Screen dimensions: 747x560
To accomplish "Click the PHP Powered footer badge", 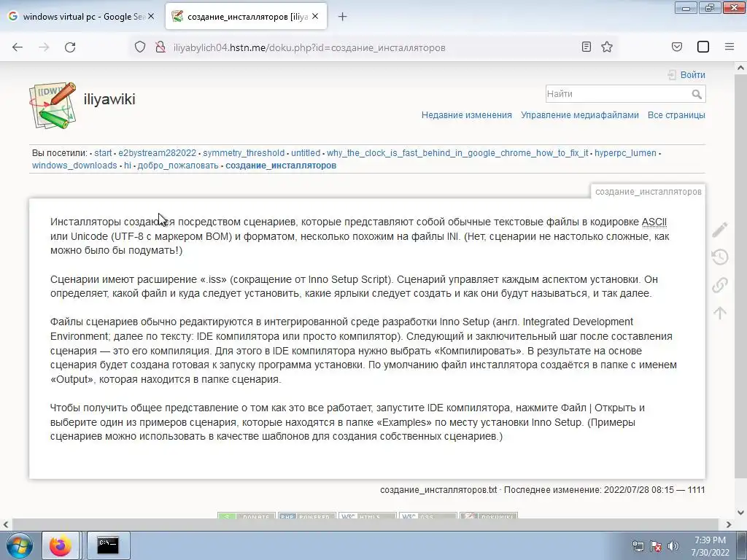I will point(307,516).
